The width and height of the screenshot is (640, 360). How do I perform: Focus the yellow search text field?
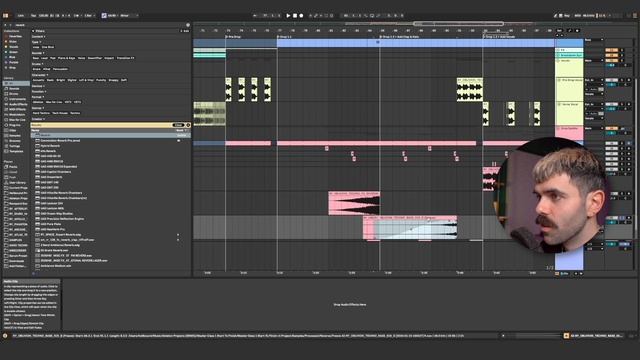102,125
